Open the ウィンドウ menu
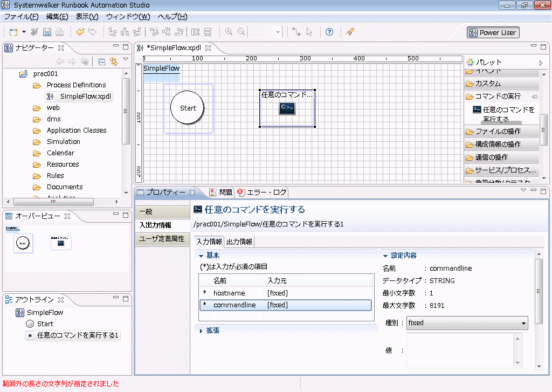The image size is (552, 392). pos(128,17)
